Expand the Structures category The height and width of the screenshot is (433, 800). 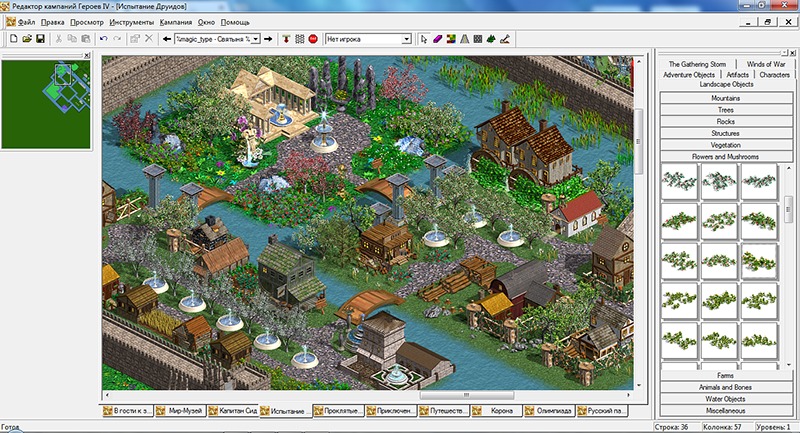(x=726, y=133)
